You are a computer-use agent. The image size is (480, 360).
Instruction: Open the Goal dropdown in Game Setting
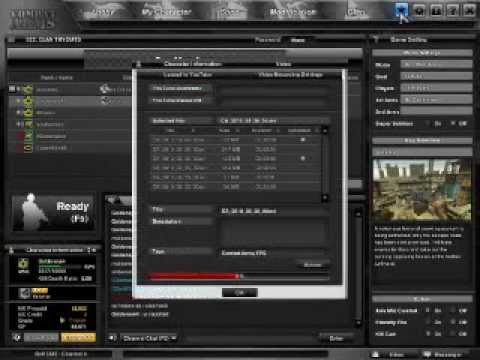pyautogui.click(x=436, y=76)
